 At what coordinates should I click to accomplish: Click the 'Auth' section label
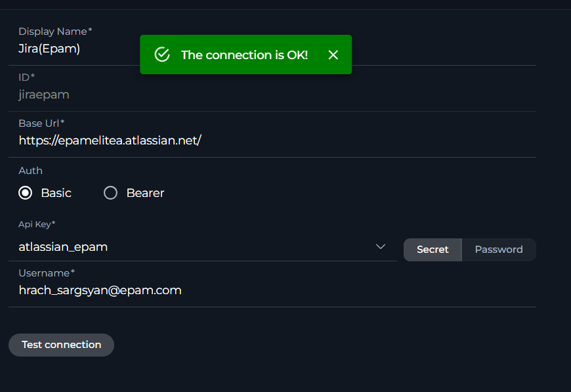[30, 171]
